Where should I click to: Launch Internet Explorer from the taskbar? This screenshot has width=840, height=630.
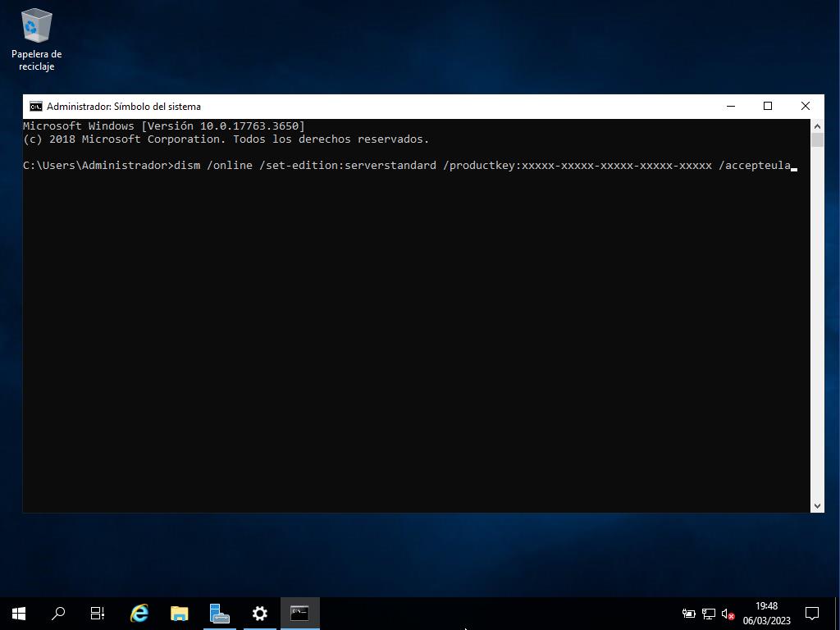139,613
